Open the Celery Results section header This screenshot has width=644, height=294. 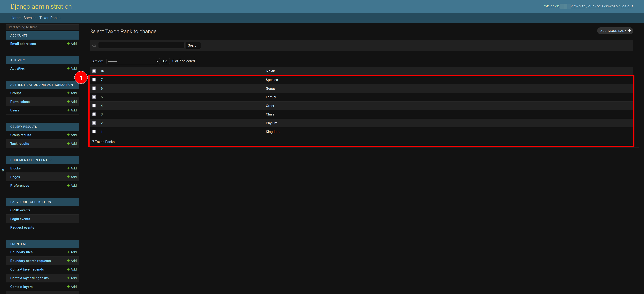click(23, 127)
